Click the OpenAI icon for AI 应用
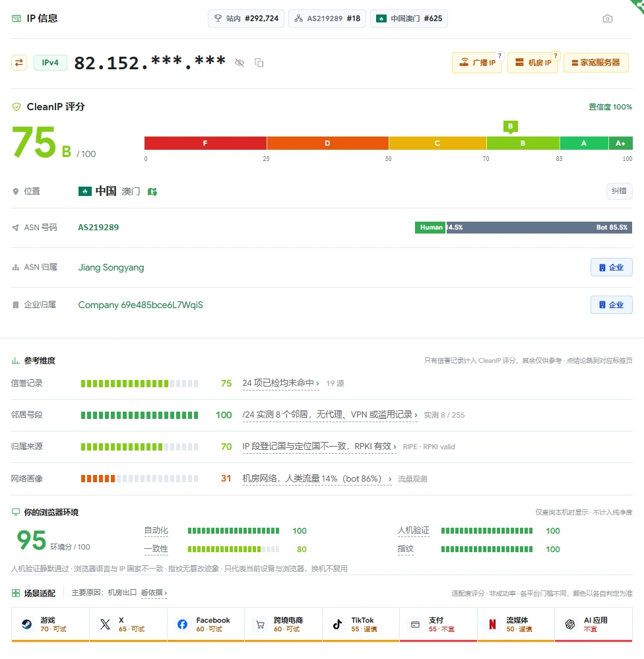The height and width of the screenshot is (659, 644). [570, 624]
